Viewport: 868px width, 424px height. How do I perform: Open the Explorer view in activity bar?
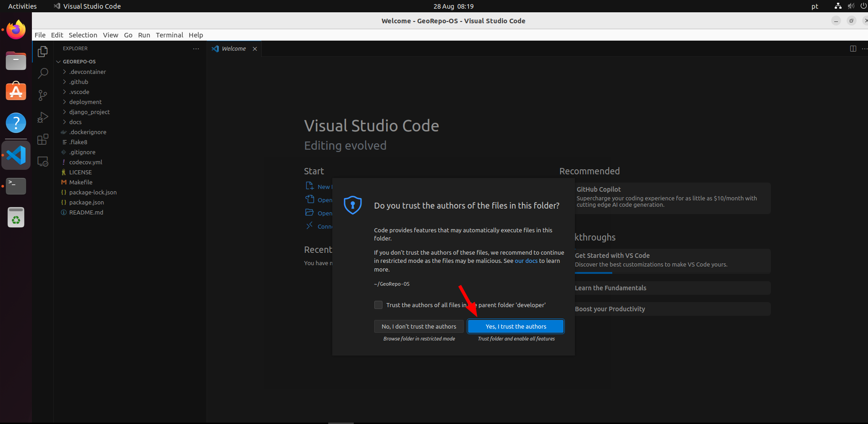[x=43, y=52]
